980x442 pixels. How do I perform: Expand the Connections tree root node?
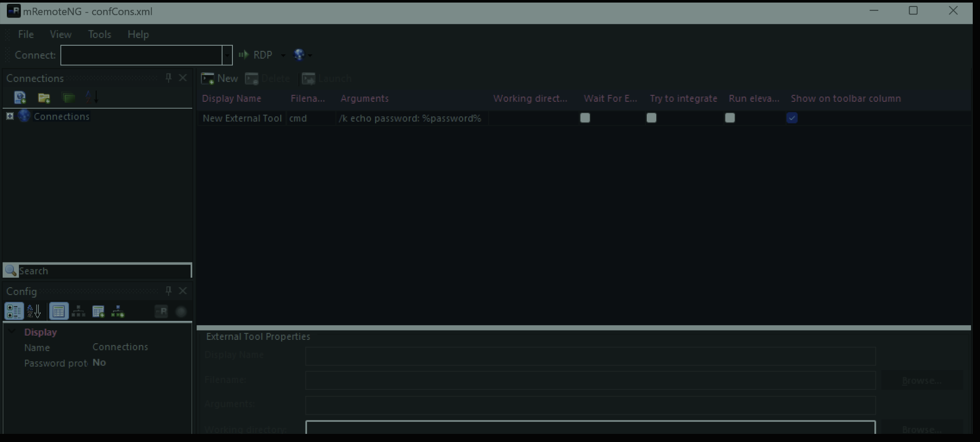click(10, 116)
